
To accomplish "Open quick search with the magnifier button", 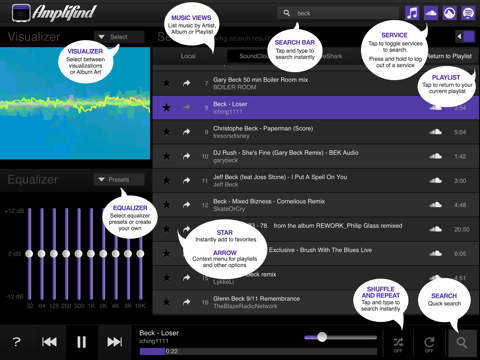I will [462, 343].
